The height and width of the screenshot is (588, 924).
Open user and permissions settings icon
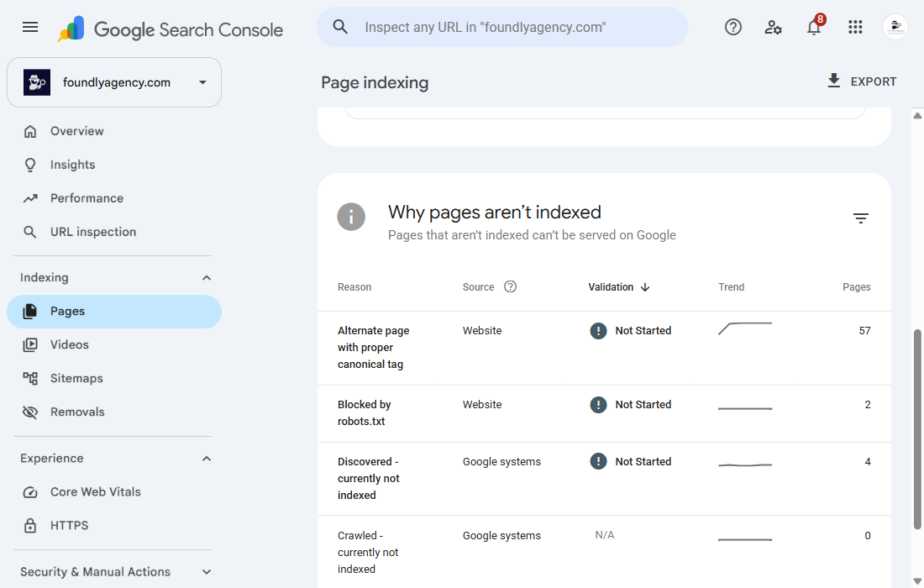[773, 27]
